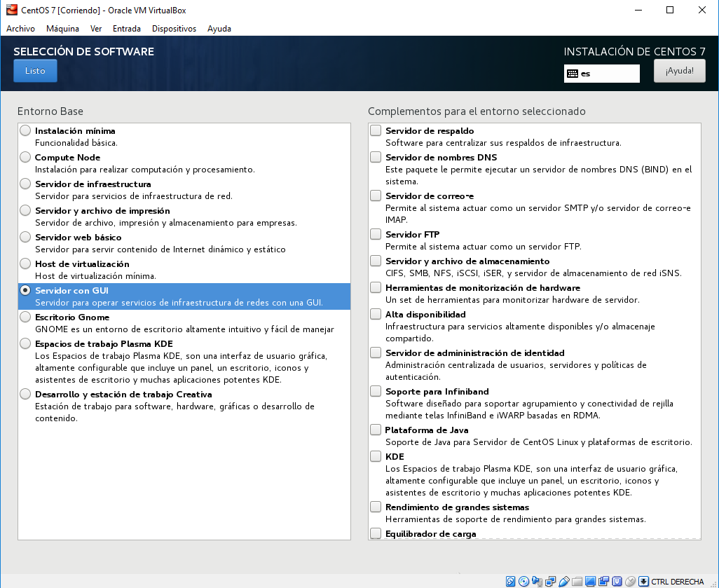This screenshot has height=588, width=719.
Task: Select the Instalación mínima radio button
Action: 26,131
